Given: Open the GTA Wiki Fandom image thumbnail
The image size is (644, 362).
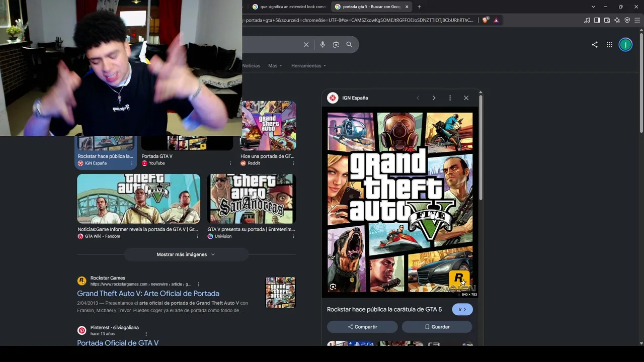Looking at the screenshot, I should tap(138, 199).
